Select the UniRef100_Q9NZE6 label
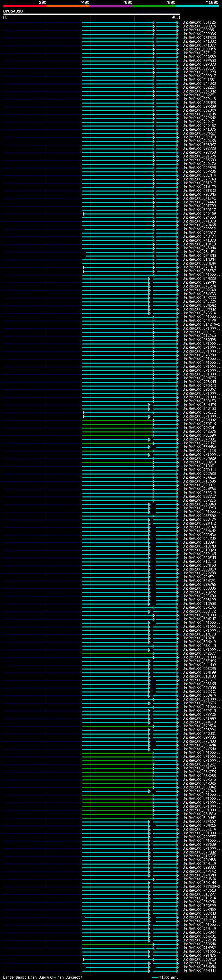 click(199, 378)
